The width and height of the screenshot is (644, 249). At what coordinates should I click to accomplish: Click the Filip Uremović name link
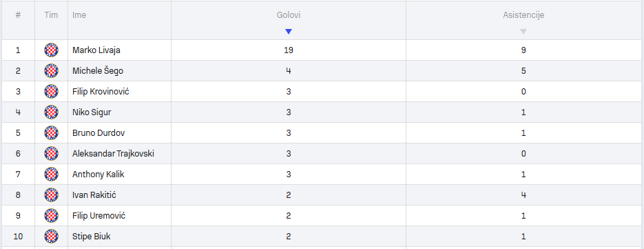(98, 216)
